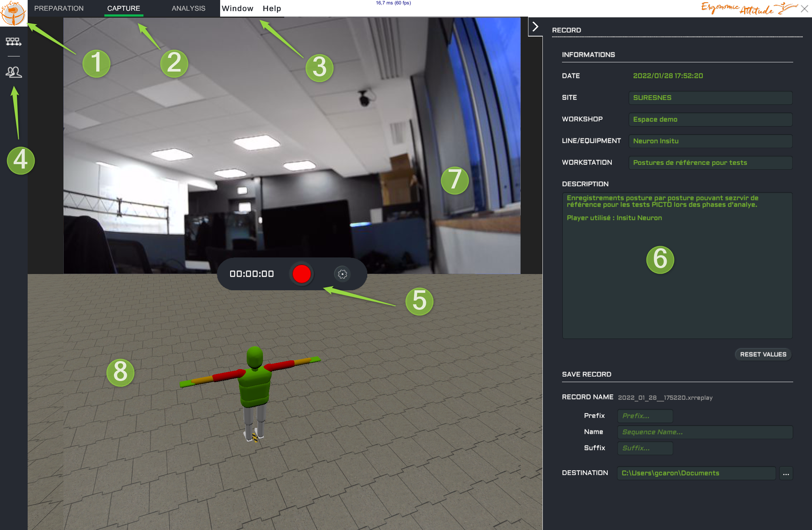This screenshot has height=530, width=812.
Task: Click the Ergonomic app logo icon
Action: (x=13, y=13)
